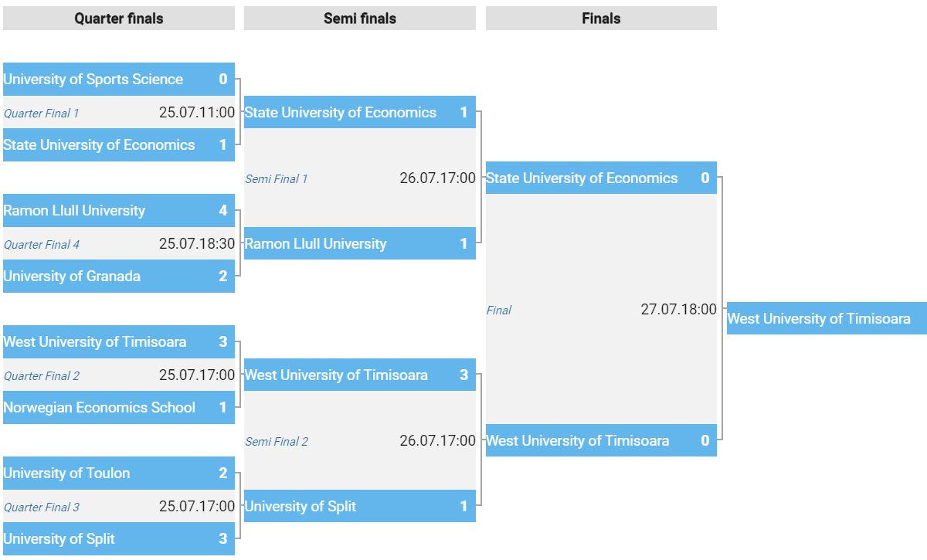
Task: Open Quarter Final 1 match details
Action: (41, 114)
